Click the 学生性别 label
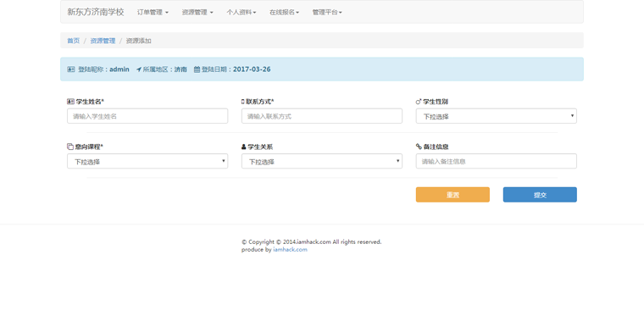Image resolution: width=644 pixels, height=327 pixels. 436,102
